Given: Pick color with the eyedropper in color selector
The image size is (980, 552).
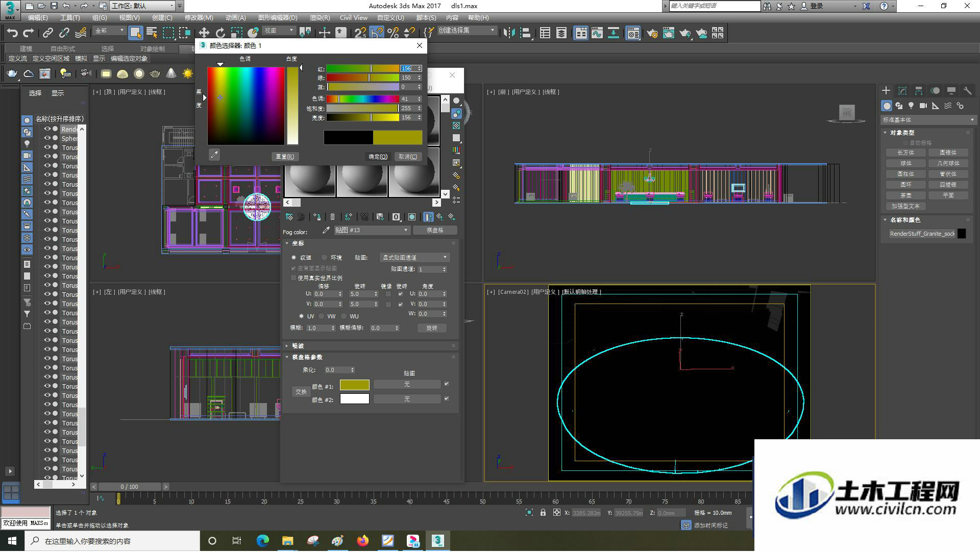Looking at the screenshot, I should tap(214, 155).
